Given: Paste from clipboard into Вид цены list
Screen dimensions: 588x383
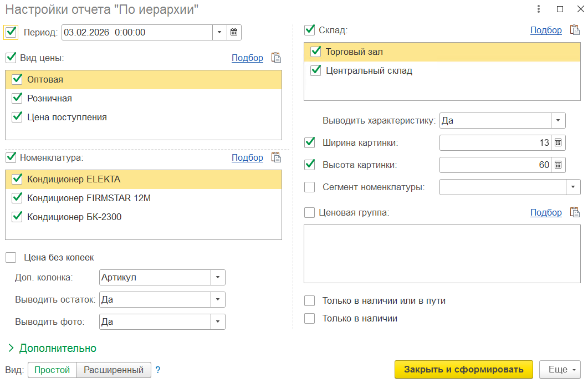Looking at the screenshot, I should (277, 58).
